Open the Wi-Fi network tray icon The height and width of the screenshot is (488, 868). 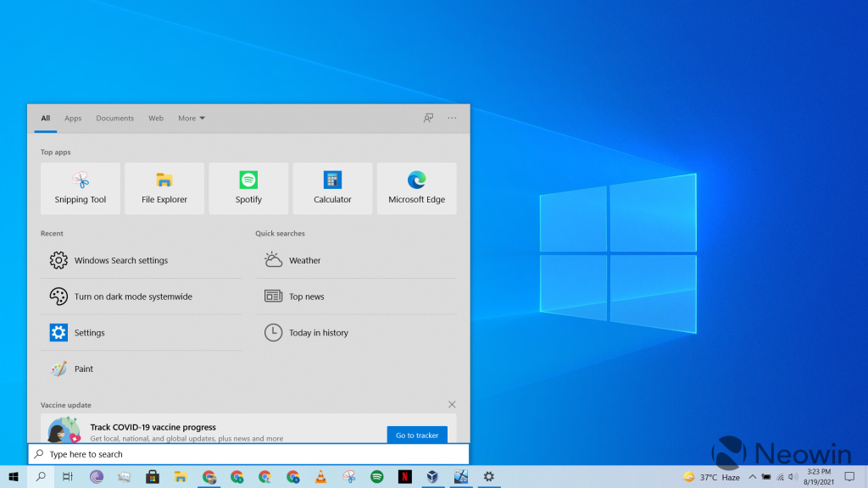[x=780, y=477]
